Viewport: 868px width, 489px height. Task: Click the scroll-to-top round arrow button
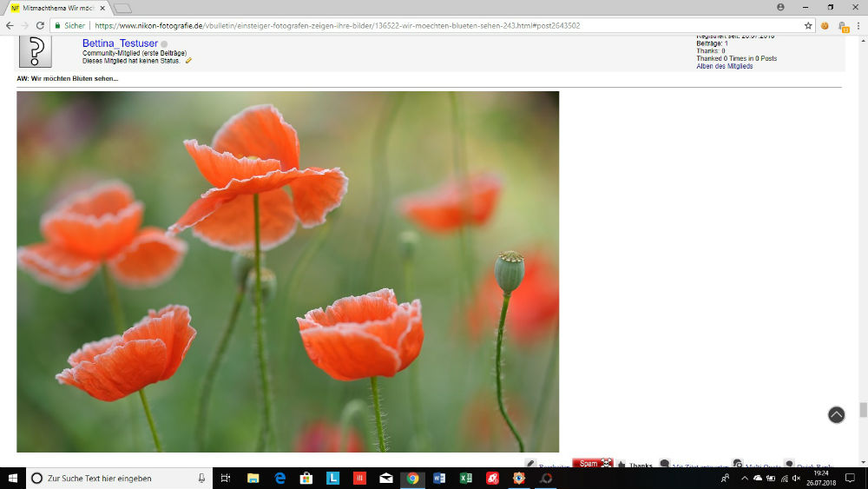(x=836, y=415)
